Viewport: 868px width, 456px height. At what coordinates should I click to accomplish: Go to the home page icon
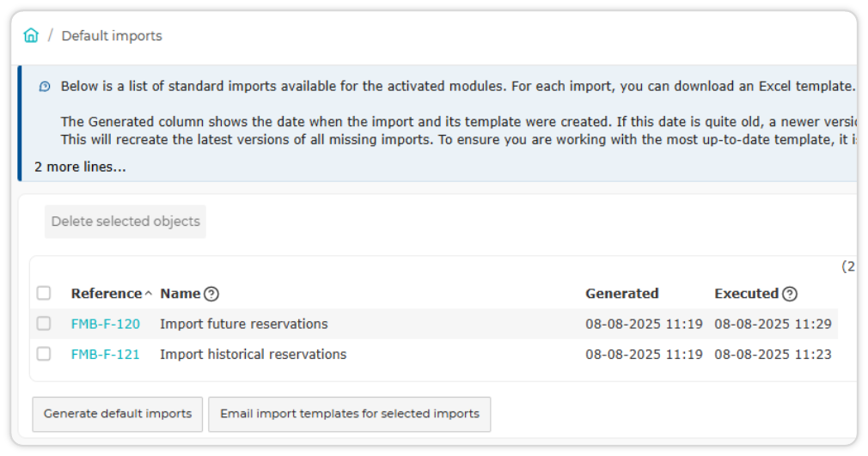31,35
